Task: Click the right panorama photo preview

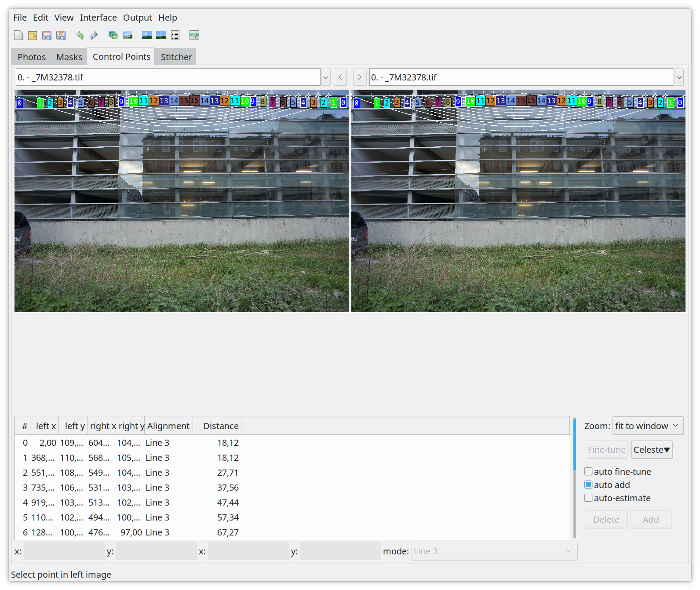Action: [x=518, y=201]
